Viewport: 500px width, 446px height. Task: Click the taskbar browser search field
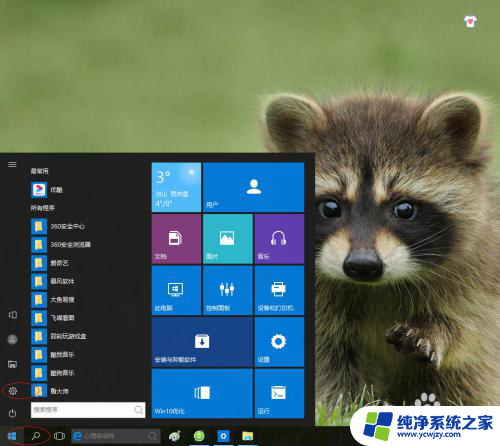[x=116, y=436]
